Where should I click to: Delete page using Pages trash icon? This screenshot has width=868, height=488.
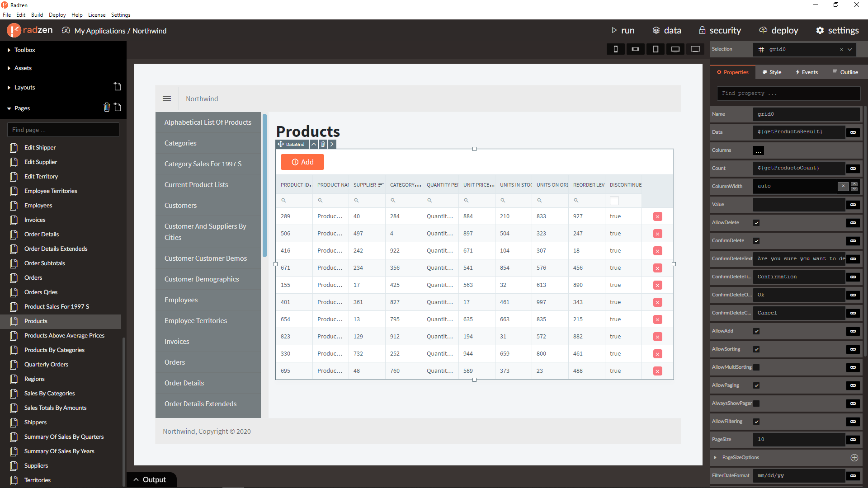107,107
